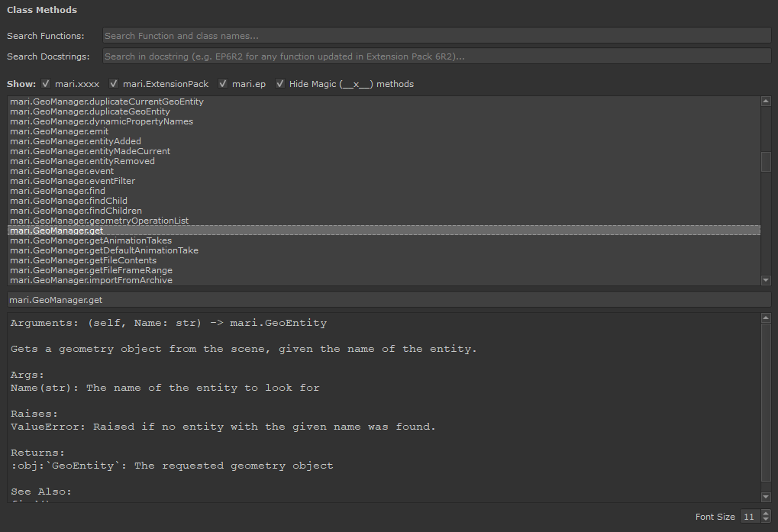The image size is (778, 532).
Task: Toggle the mari.ep checkbox
Action: (x=224, y=84)
